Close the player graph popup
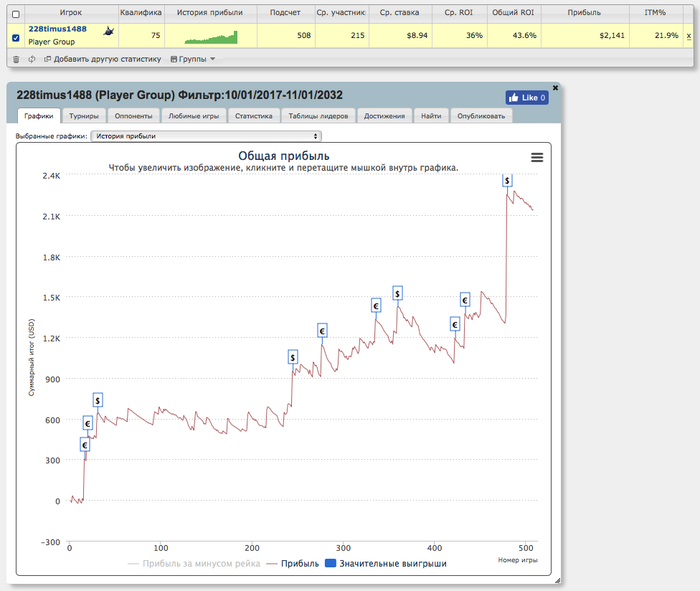 tap(556, 88)
